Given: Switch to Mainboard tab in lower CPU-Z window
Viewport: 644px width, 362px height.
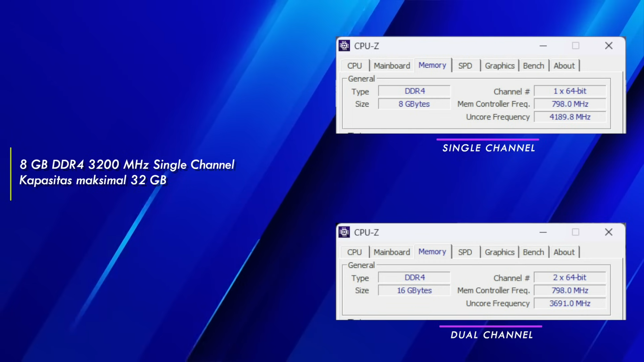Looking at the screenshot, I should pyautogui.click(x=392, y=252).
